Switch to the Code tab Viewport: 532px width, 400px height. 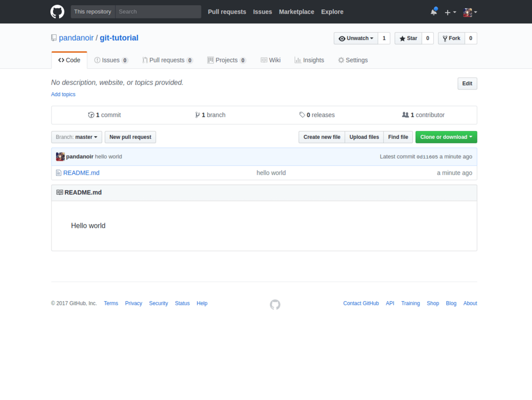click(69, 60)
